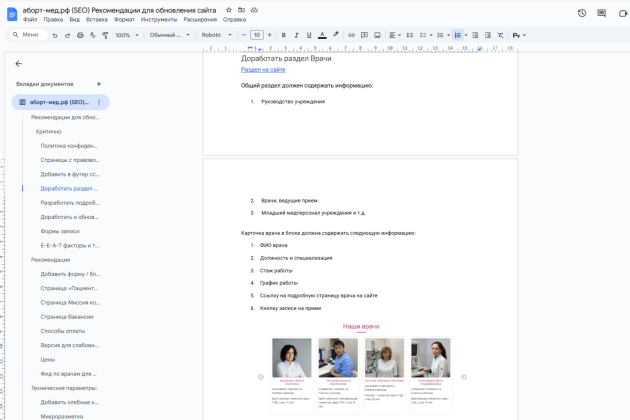Open the Roboto font dropdown
630x420 pixels.
click(x=216, y=35)
